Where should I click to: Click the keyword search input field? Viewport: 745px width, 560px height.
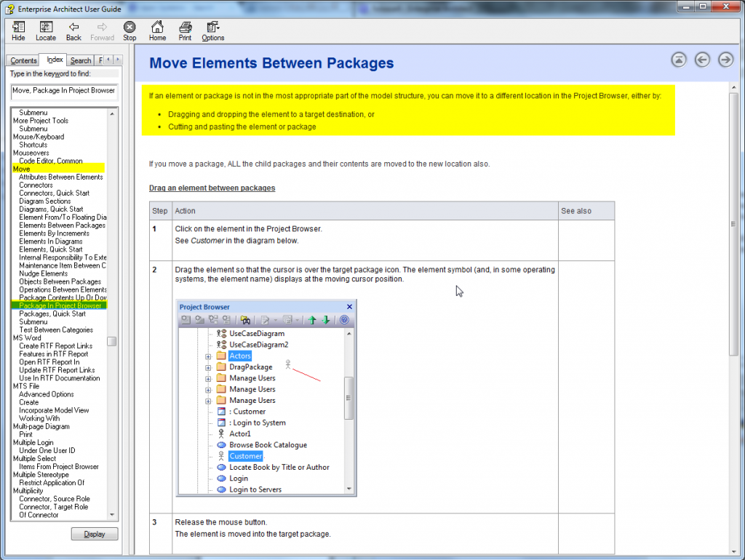click(x=63, y=91)
